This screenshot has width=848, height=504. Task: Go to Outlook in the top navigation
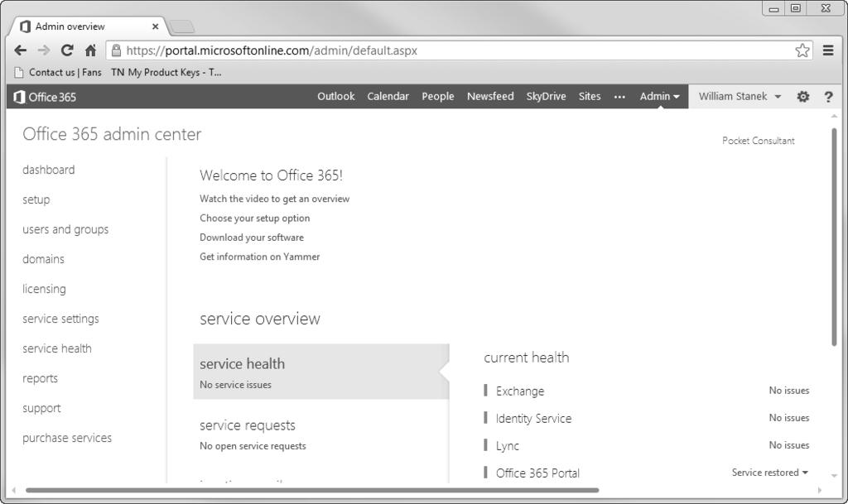point(336,96)
